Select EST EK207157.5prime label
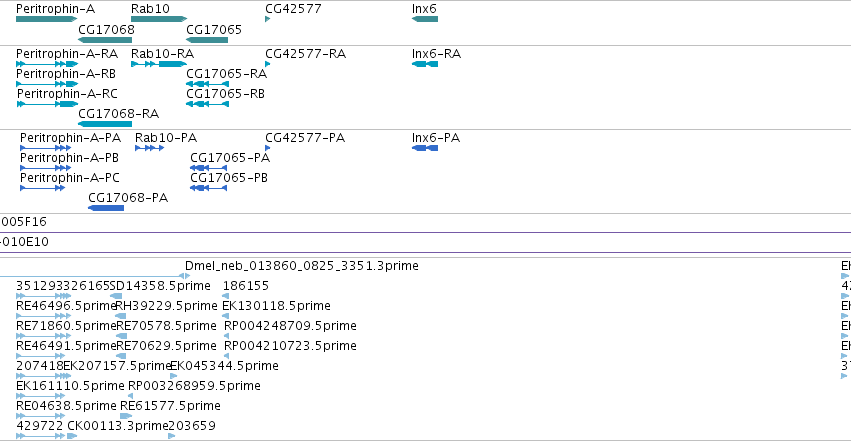The image size is (851, 441). (118, 366)
